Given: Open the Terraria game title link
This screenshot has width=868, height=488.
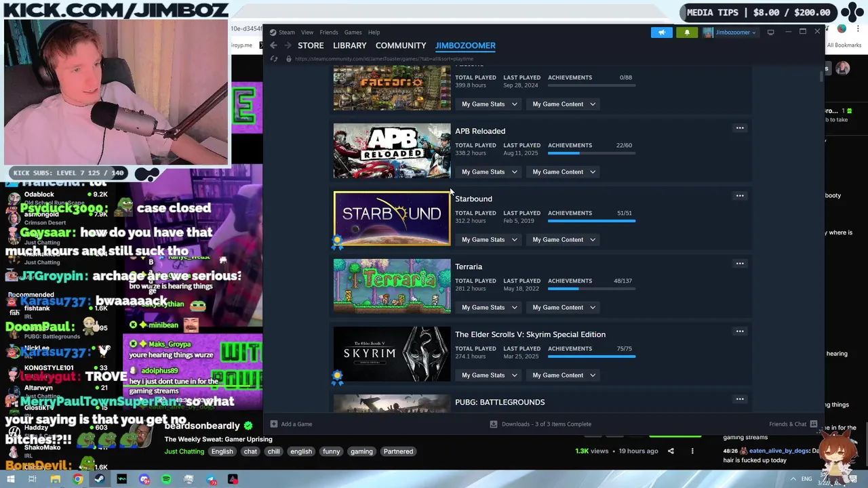Looking at the screenshot, I should pyautogui.click(x=469, y=266).
